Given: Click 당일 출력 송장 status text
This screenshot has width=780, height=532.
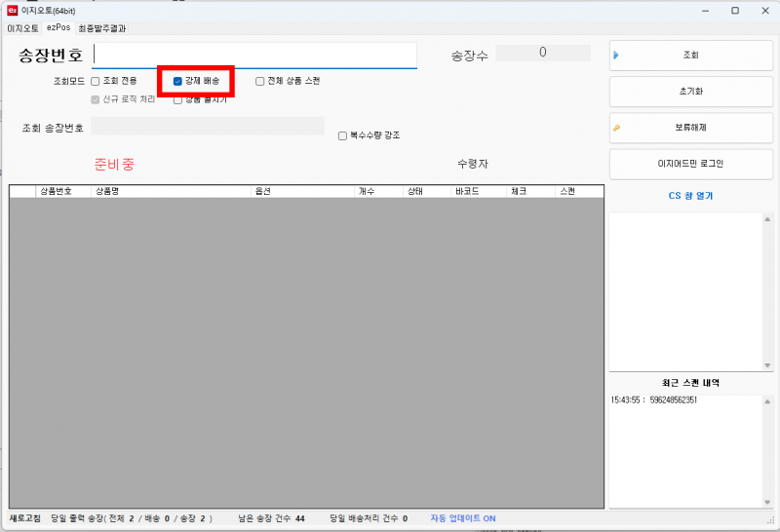Looking at the screenshot, I should click(132, 518).
